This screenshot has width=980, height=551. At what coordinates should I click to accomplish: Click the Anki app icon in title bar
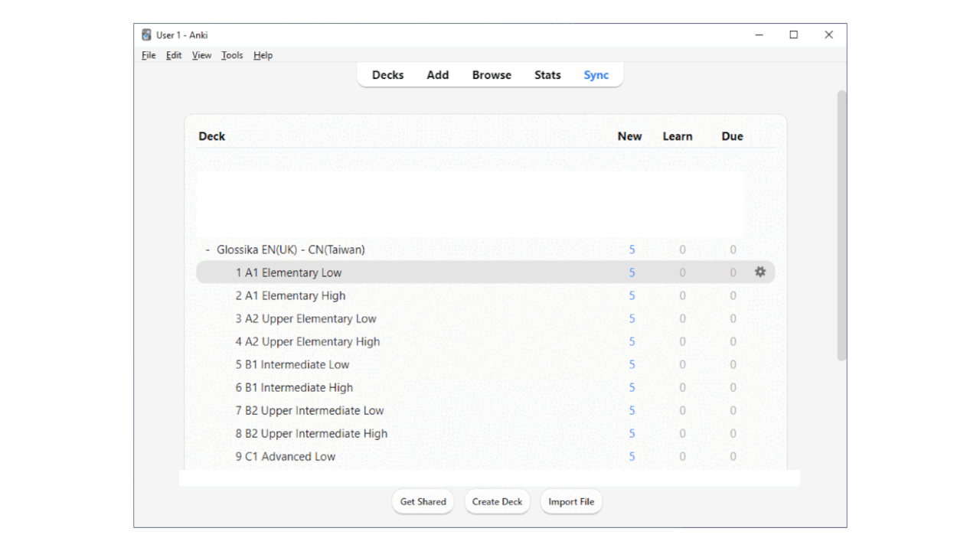pos(146,34)
